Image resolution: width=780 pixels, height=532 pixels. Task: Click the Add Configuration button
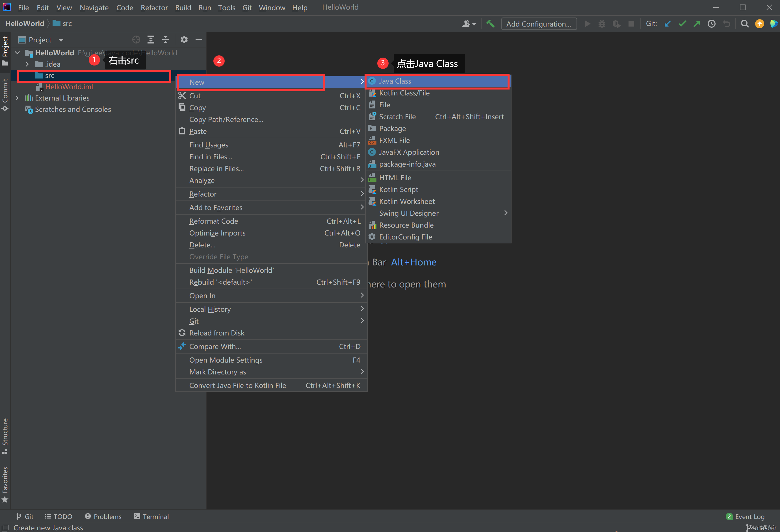point(539,24)
